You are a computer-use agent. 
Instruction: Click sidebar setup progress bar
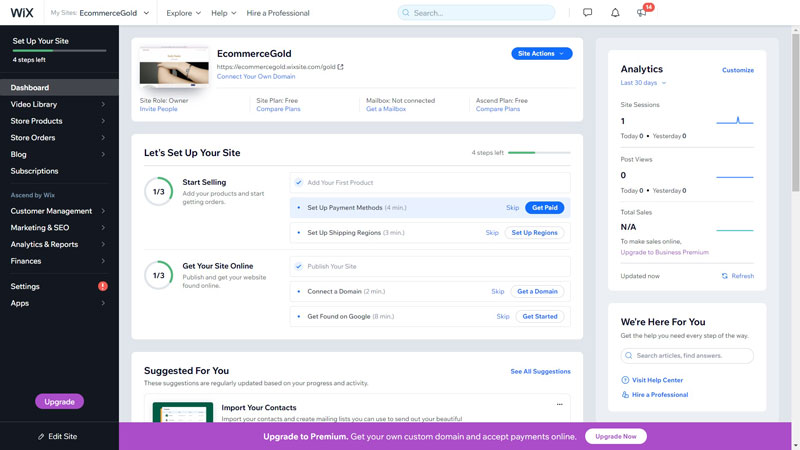coord(59,51)
